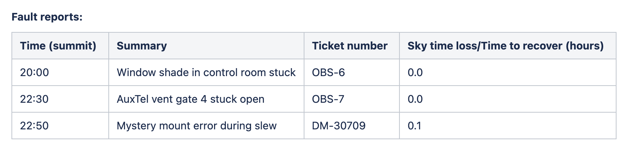
Task: Select the 22:50 time cell
Action: [x=34, y=126]
